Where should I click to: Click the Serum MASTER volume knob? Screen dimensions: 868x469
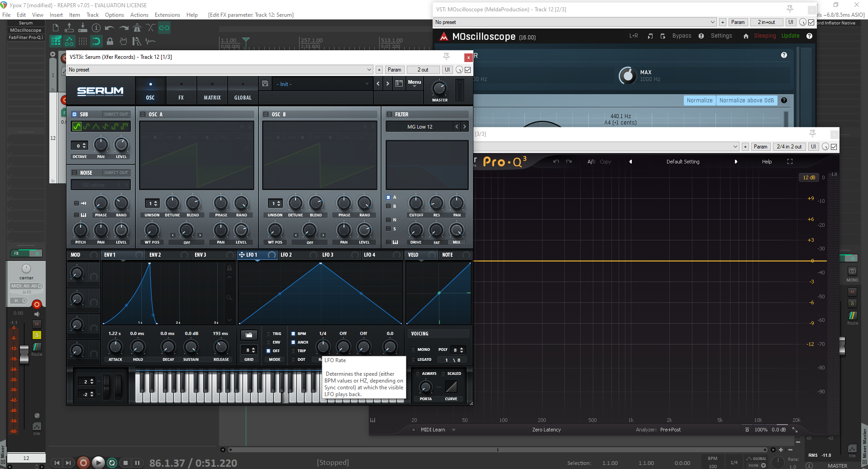point(439,88)
